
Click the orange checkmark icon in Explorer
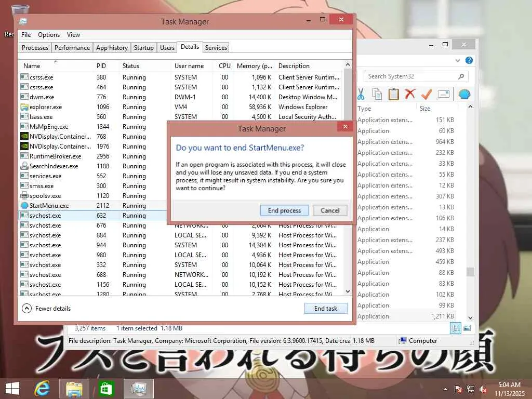(x=427, y=94)
